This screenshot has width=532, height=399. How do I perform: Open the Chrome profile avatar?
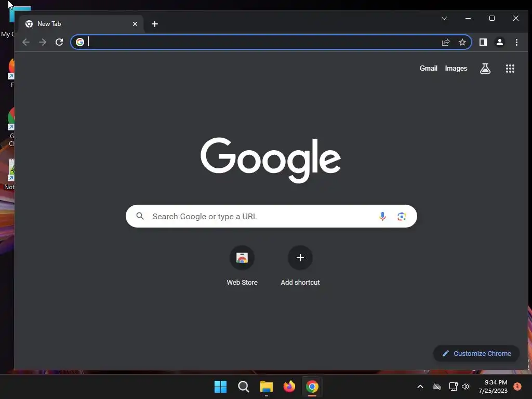(499, 42)
